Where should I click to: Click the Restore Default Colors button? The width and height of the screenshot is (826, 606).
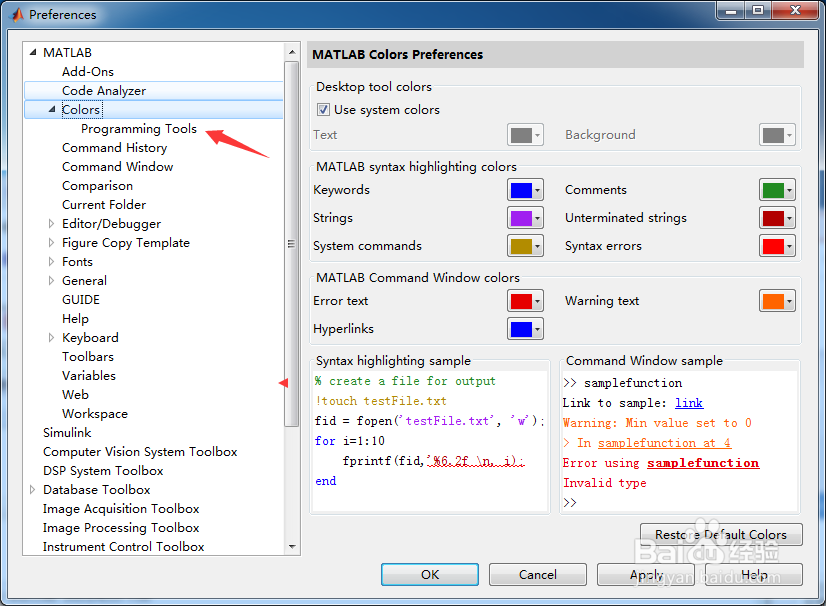click(720, 535)
